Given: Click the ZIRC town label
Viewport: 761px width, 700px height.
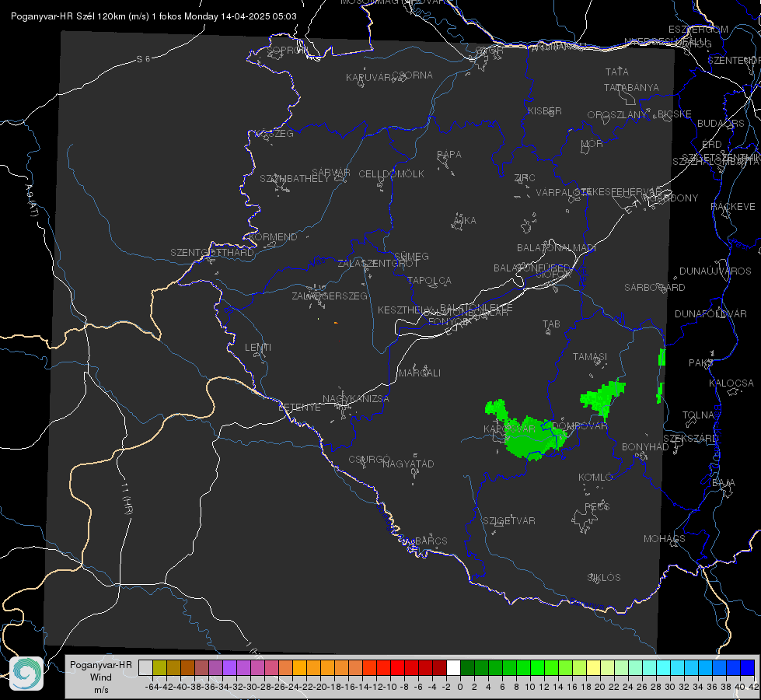Looking at the screenshot, I should (x=525, y=178).
